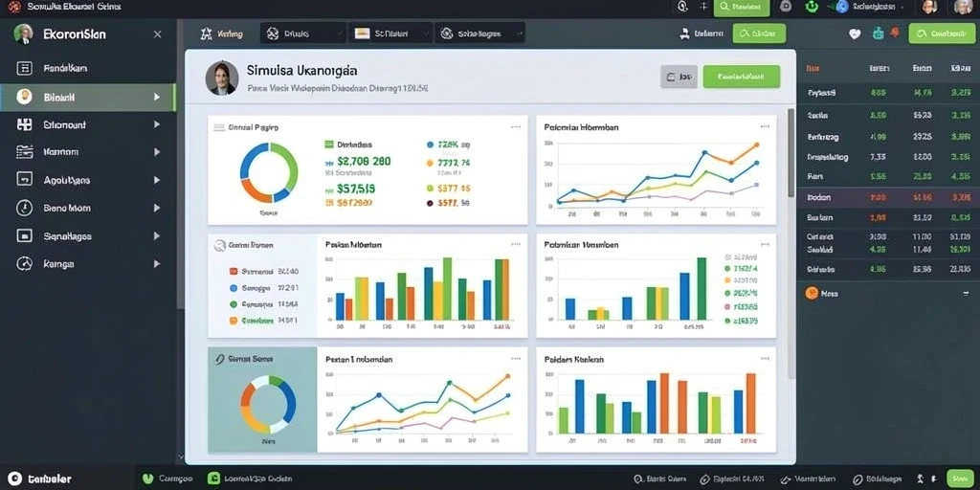The width and height of the screenshot is (980, 490).
Task: Close the EkonoriSian sidebar with X
Action: coord(158,34)
